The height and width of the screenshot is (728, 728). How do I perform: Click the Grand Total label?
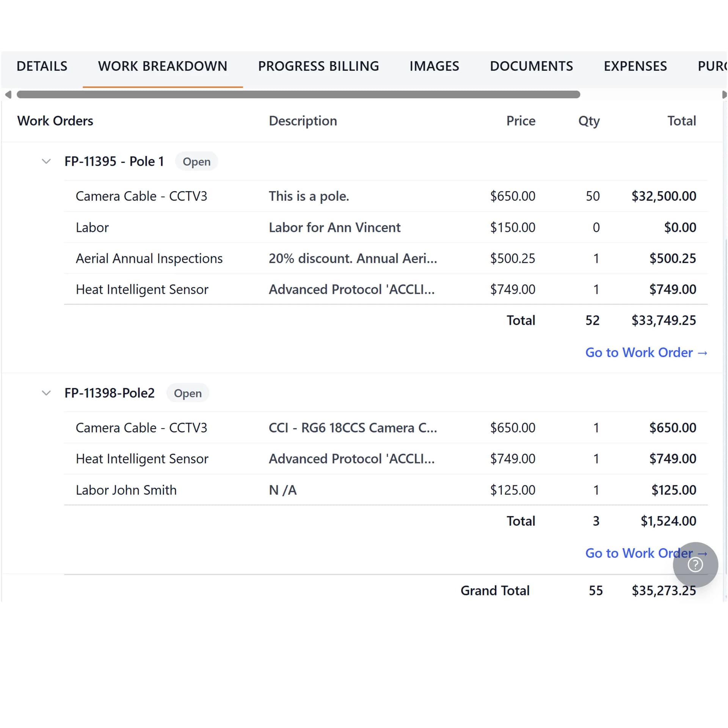coord(495,591)
